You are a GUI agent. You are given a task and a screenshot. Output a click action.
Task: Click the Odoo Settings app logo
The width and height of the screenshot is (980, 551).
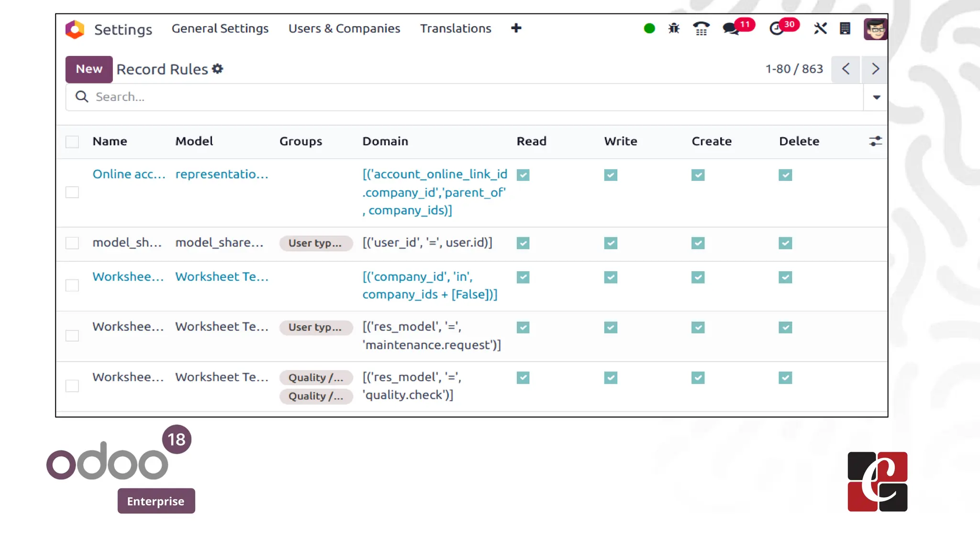pyautogui.click(x=75, y=29)
